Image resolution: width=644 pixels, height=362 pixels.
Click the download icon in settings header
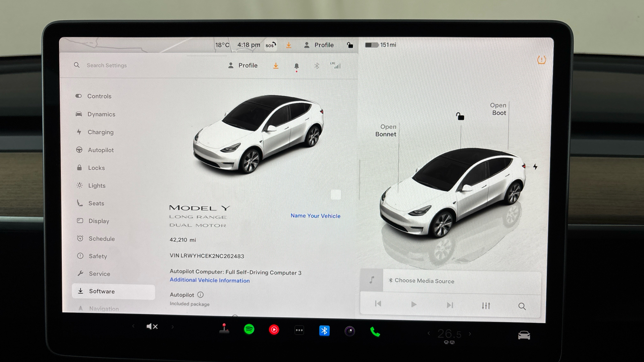(276, 66)
